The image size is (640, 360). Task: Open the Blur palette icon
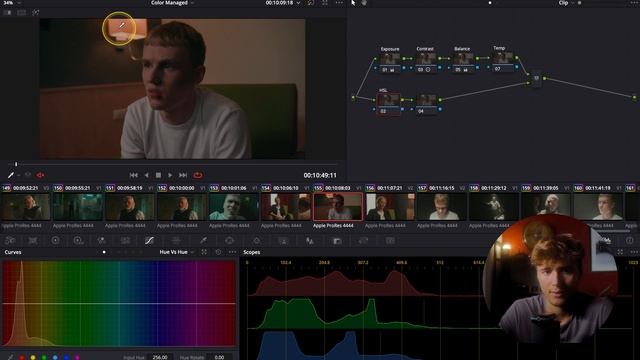[x=310, y=241]
